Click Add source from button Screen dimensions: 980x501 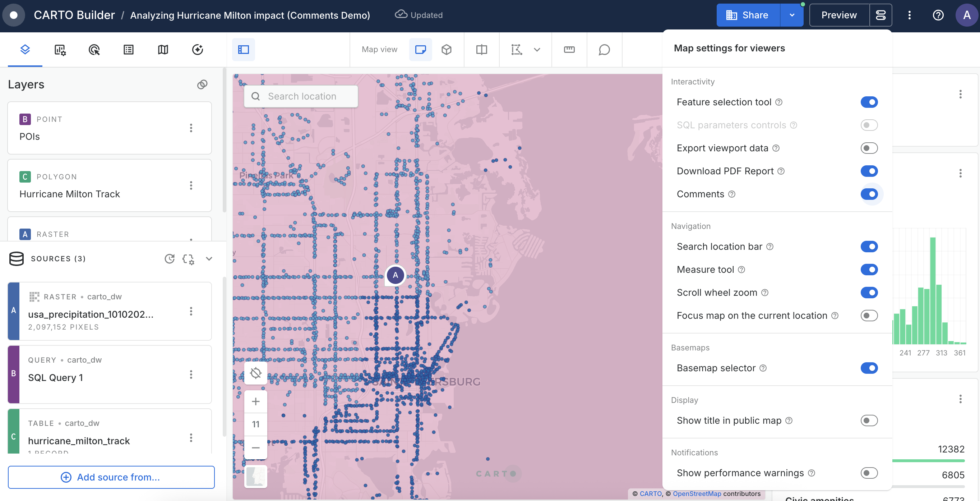[x=111, y=477]
